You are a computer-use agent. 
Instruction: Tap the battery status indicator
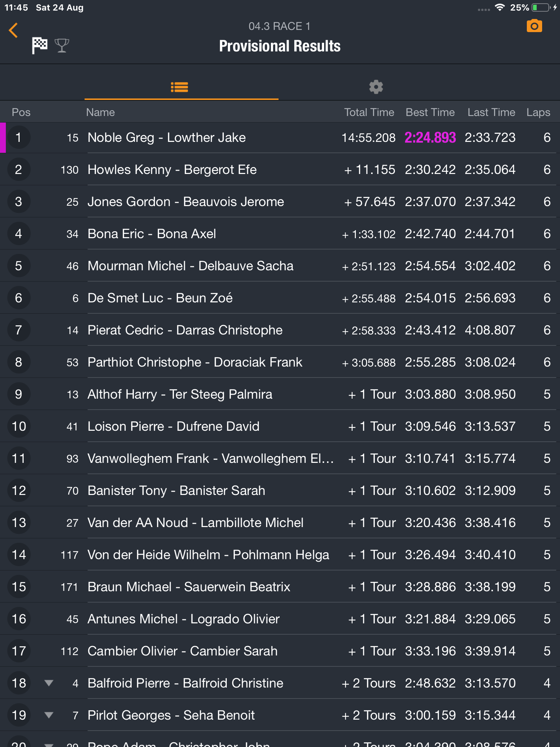coord(541,7)
